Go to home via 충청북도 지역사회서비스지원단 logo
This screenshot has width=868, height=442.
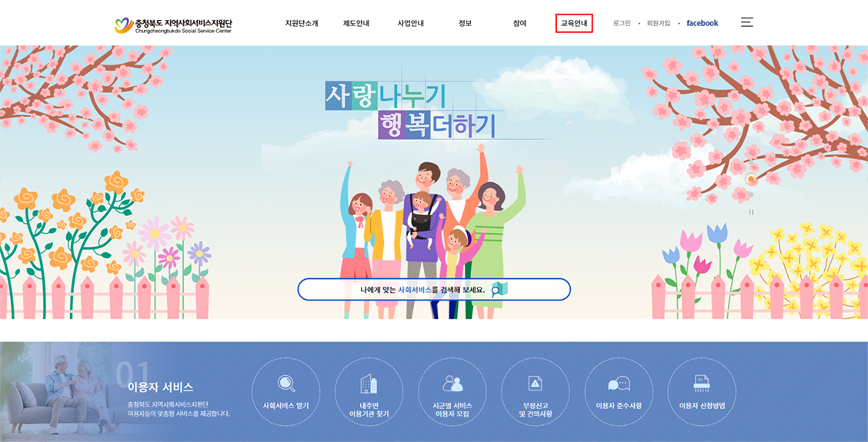tap(174, 25)
